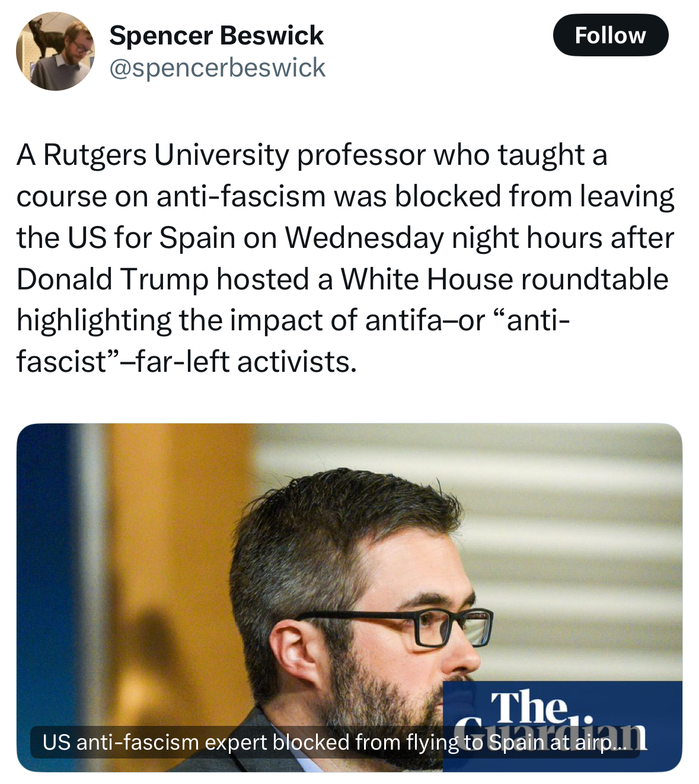Click the Follow button

[x=610, y=36]
